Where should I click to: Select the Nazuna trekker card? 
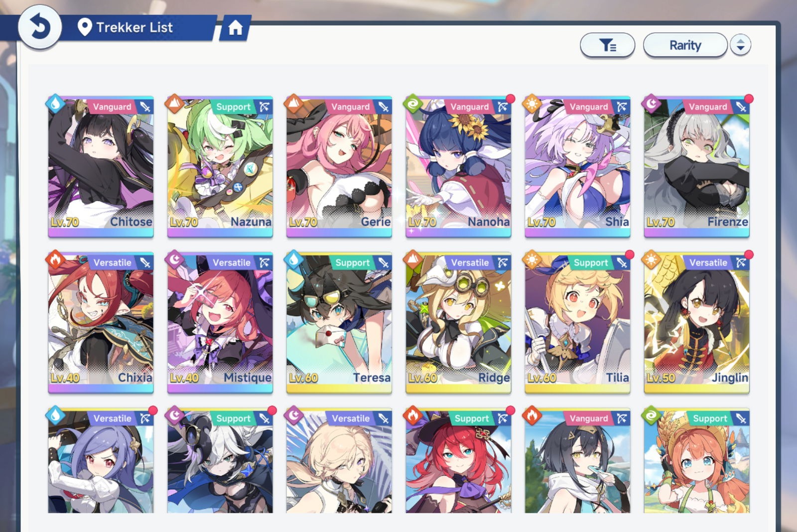tap(220, 166)
